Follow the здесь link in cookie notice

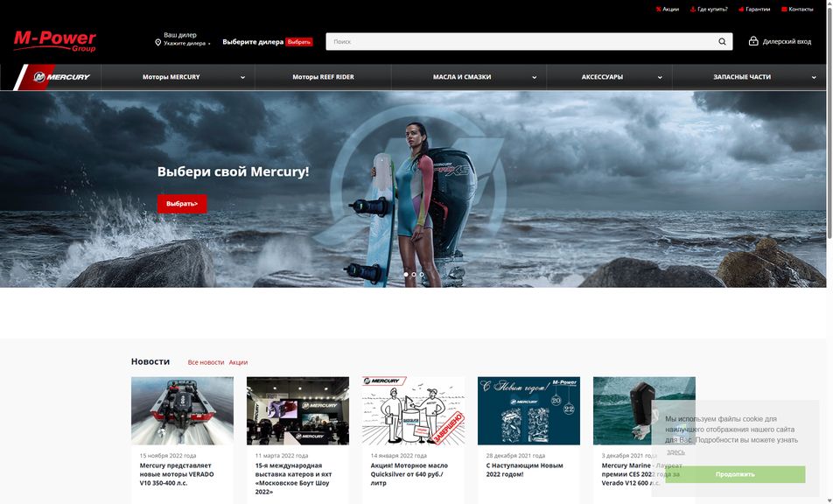pos(675,451)
